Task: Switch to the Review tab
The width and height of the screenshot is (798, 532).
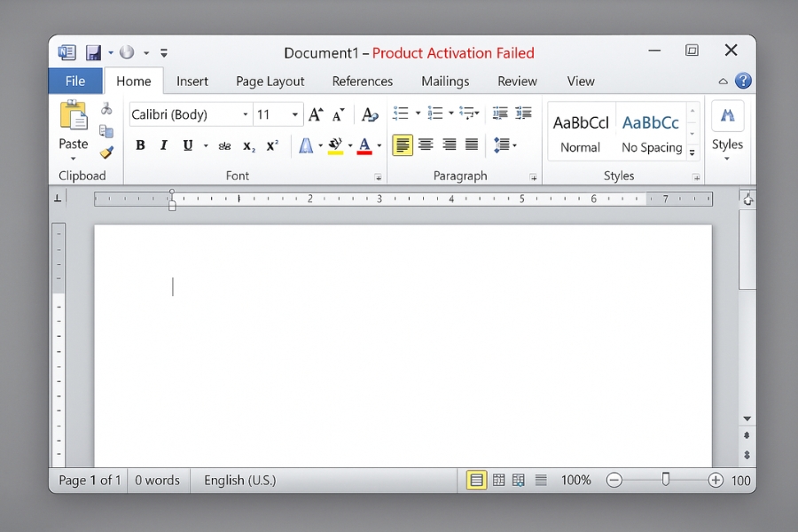Action: coord(517,82)
